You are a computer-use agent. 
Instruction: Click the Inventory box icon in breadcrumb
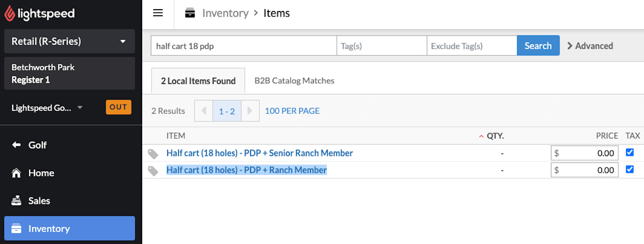(x=190, y=13)
